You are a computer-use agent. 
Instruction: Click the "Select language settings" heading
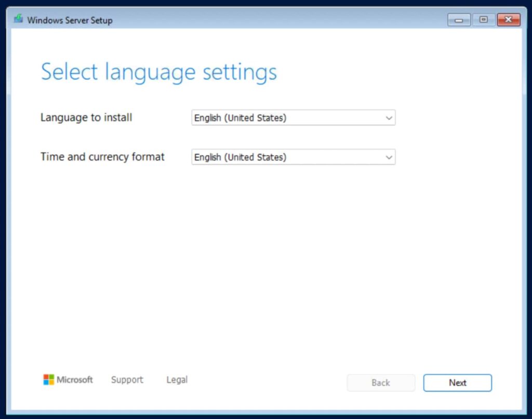click(x=158, y=72)
